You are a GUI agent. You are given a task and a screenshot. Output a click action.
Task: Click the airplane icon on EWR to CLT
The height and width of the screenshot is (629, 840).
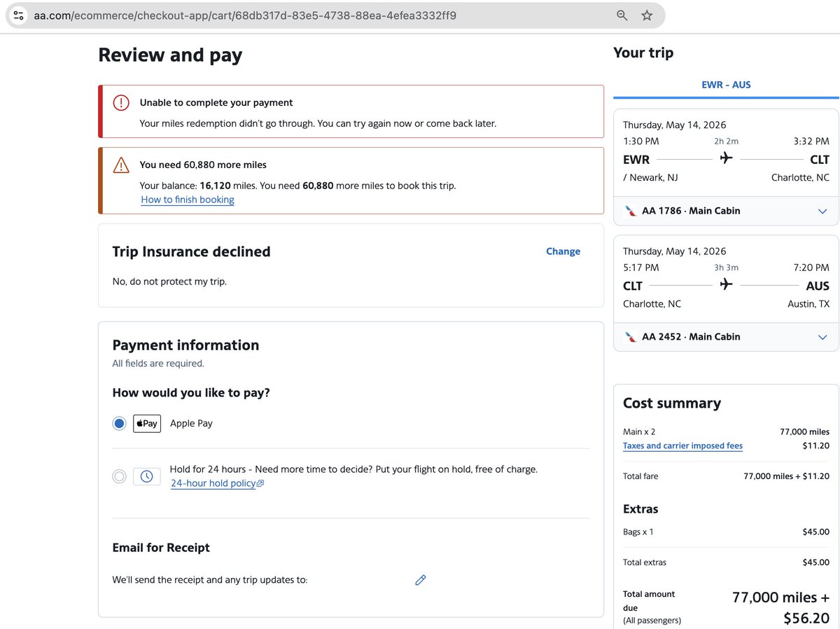[726, 159]
